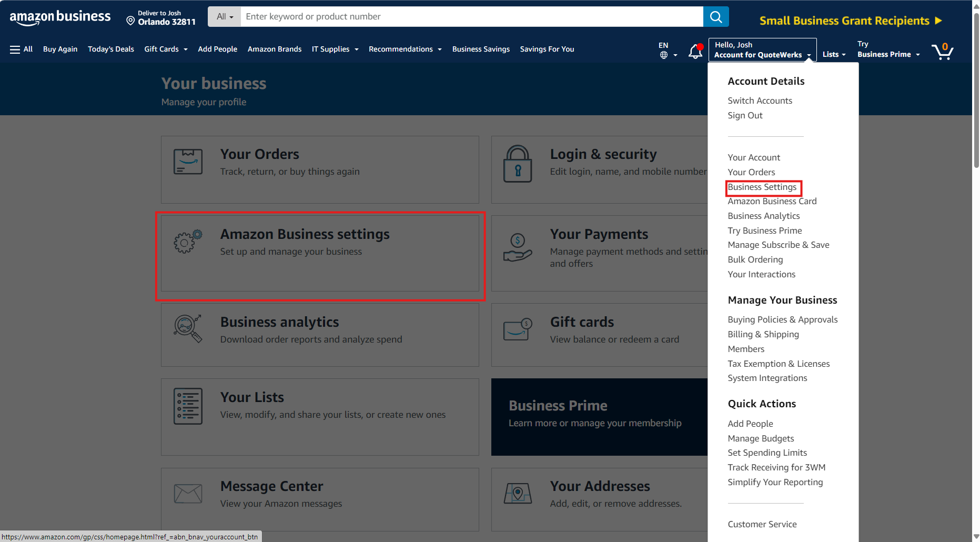980x542 pixels.
Task: Go to Business Savings
Action: tap(481, 49)
